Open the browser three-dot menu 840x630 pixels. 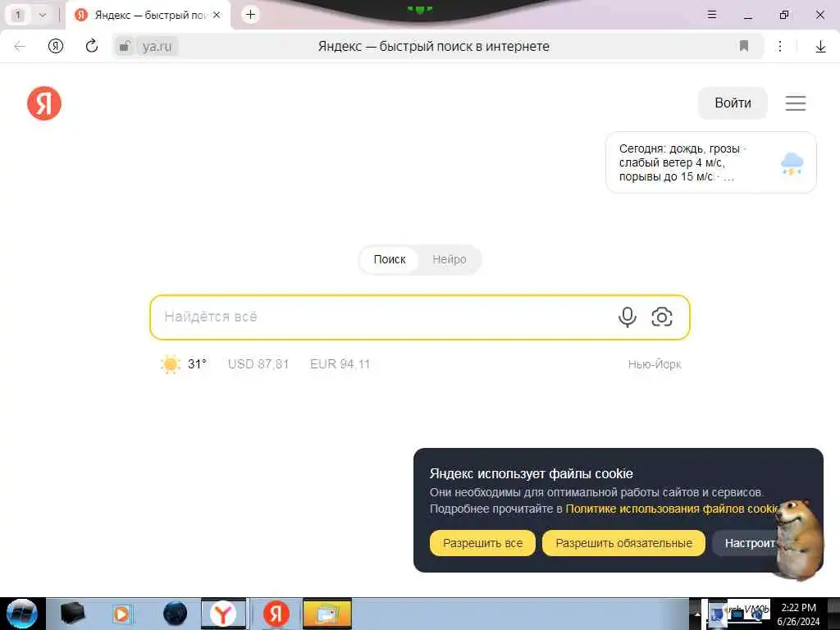pos(780,47)
